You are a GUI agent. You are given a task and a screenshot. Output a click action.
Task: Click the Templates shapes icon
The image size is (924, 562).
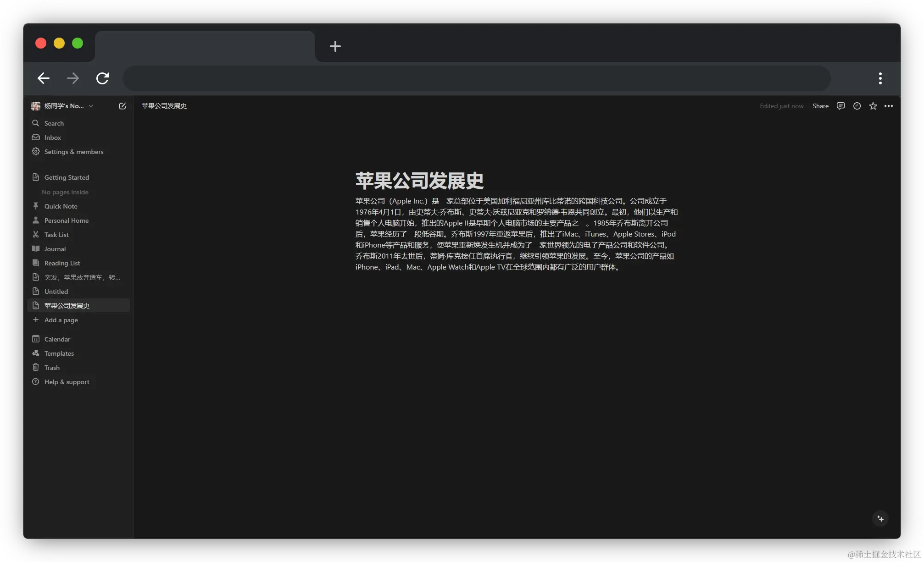[36, 353]
